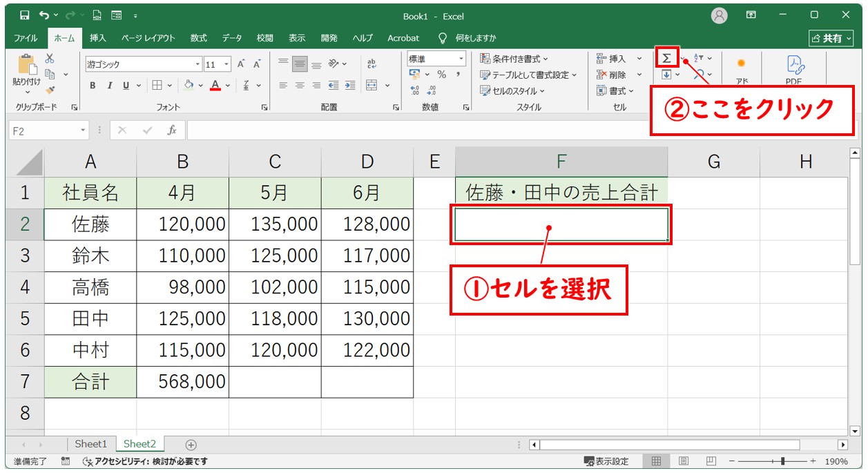868x473 pixels.
Task: Toggle center horizontal alignment
Action: click(300, 86)
